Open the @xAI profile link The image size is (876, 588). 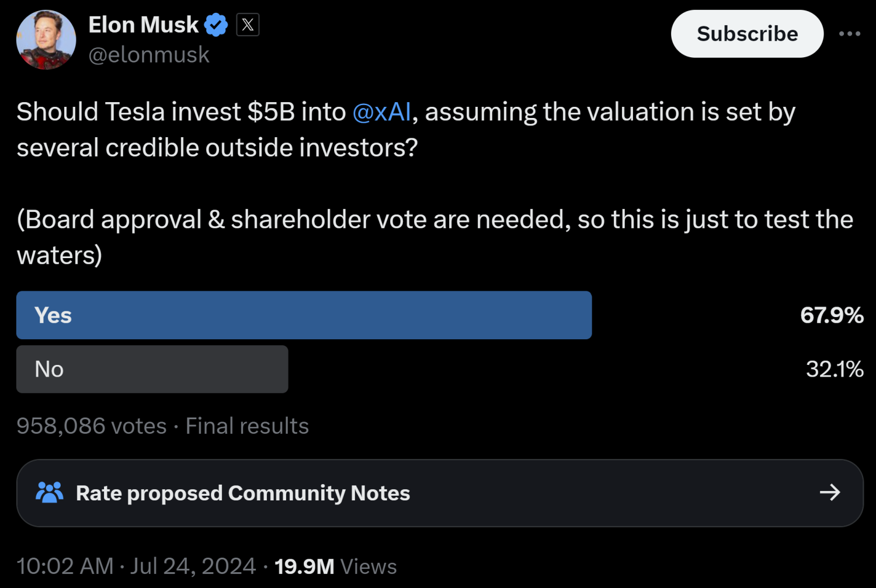(x=382, y=112)
